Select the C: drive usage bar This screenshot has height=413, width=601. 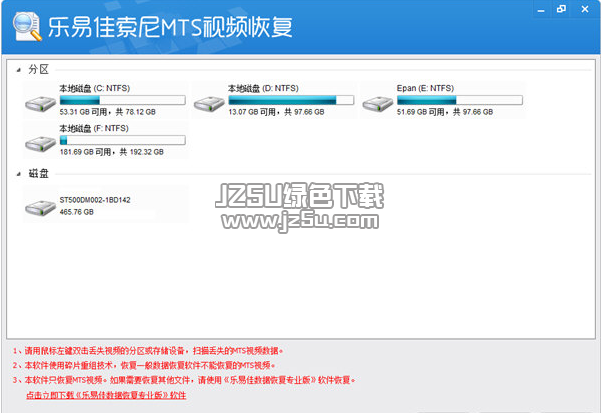click(123, 100)
